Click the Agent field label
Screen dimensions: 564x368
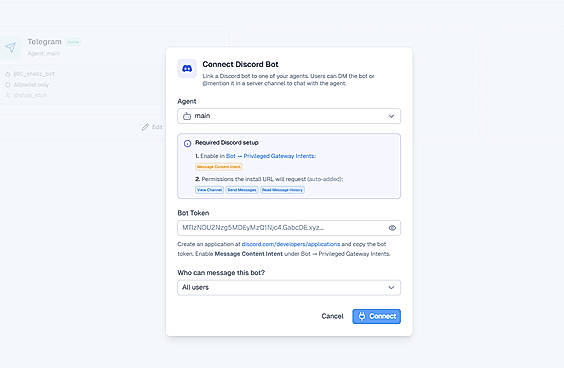187,101
